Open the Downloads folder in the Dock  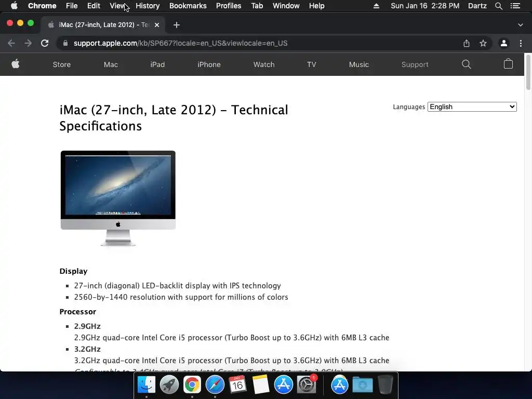(362, 385)
